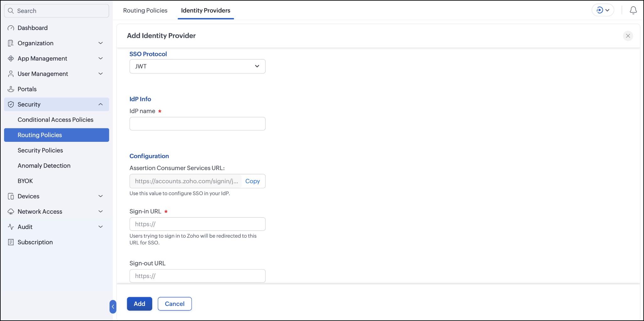Click the Sign-in URL input field
The height and width of the screenshot is (321, 644).
pos(197,224)
